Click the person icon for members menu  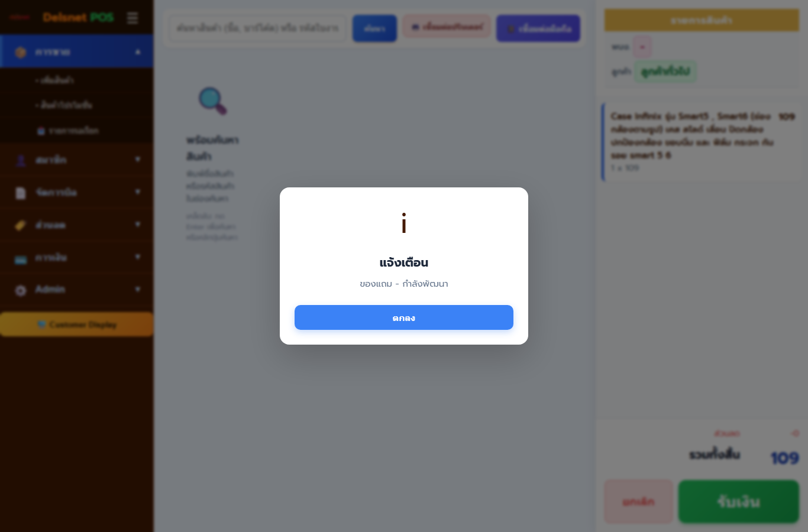pyautogui.click(x=21, y=160)
